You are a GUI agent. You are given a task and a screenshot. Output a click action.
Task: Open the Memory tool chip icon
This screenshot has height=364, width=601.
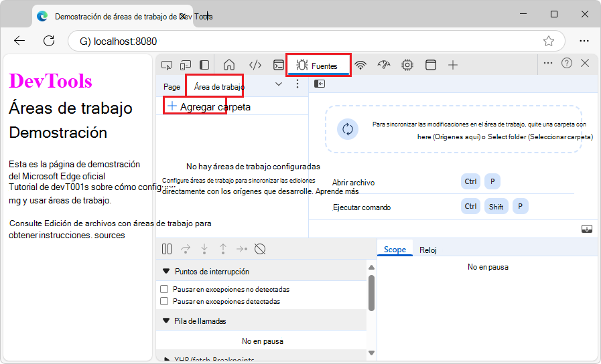(x=407, y=65)
